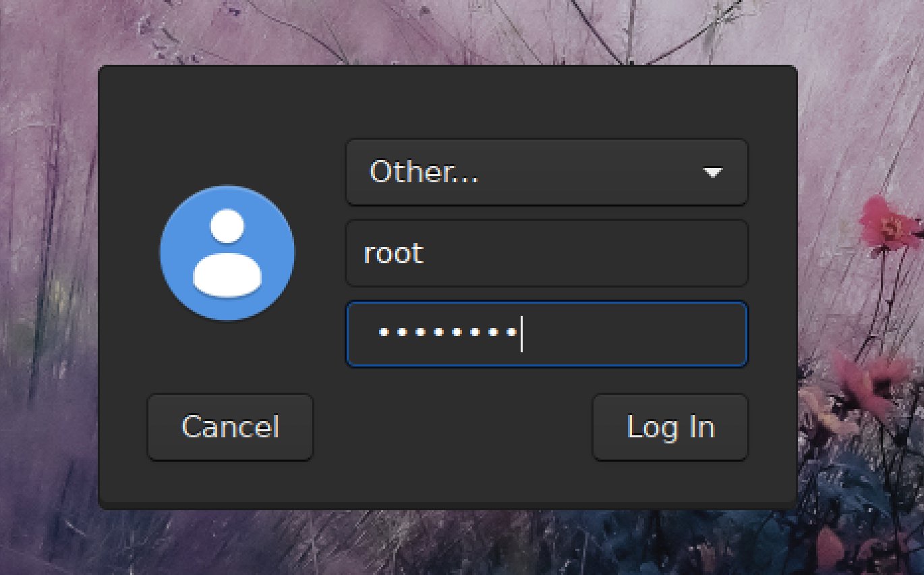Focus the username field containing root
Screen dimensions: 924x575
546,253
